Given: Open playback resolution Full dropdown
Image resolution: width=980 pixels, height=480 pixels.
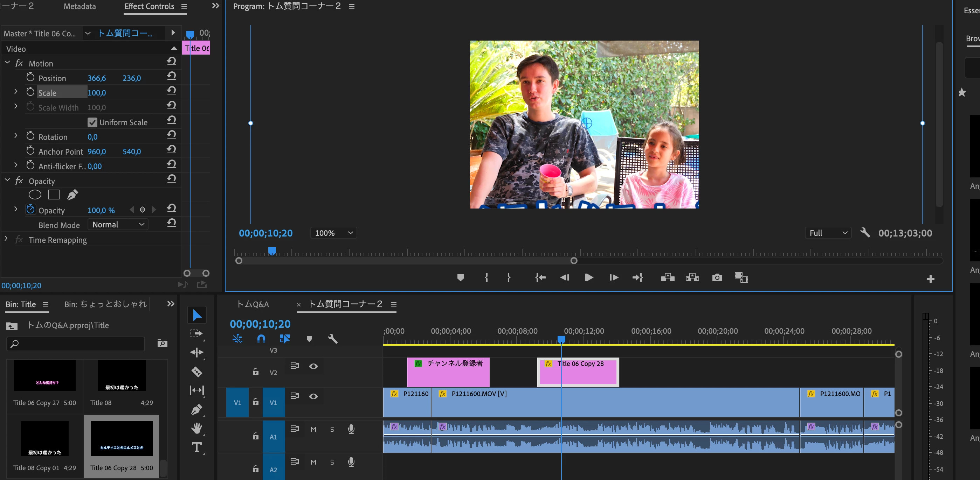Looking at the screenshot, I should click(x=828, y=233).
